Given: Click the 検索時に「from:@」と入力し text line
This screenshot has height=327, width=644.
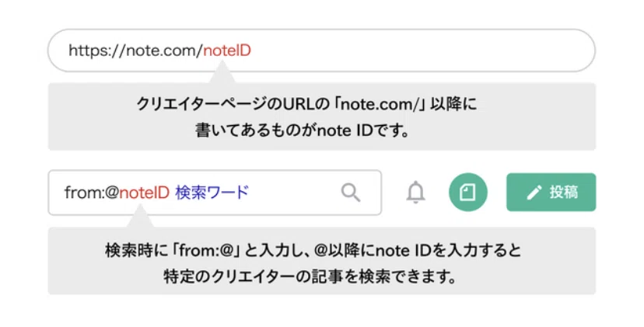Looking at the screenshot, I should [x=313, y=250].
